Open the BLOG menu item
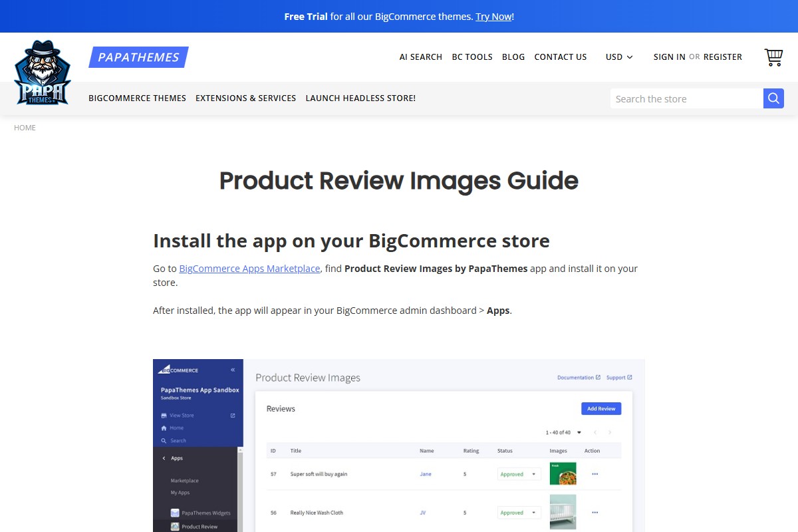Viewport: 798px width, 532px height. click(x=513, y=57)
